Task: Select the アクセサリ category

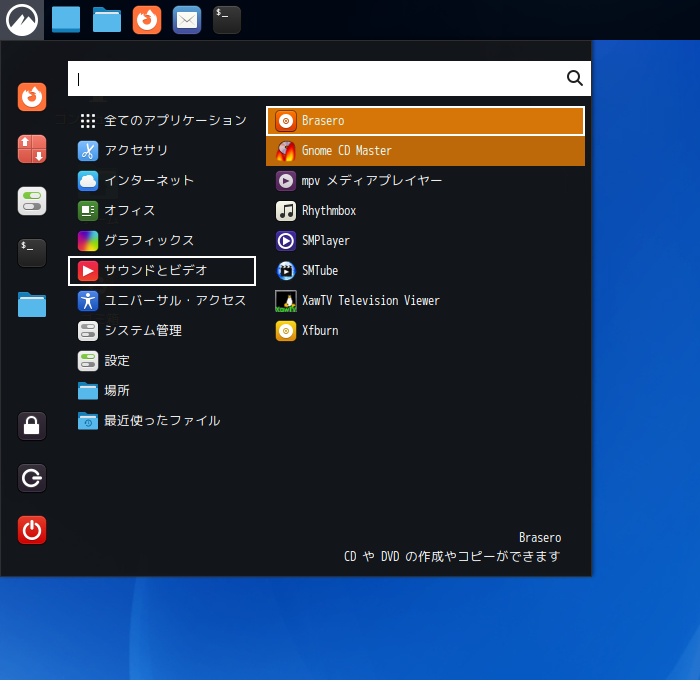Action: [162, 150]
